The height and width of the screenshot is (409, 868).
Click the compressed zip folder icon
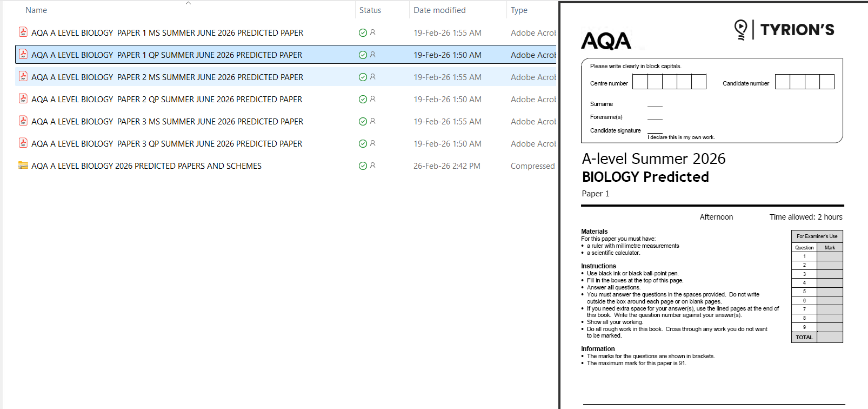coord(23,166)
